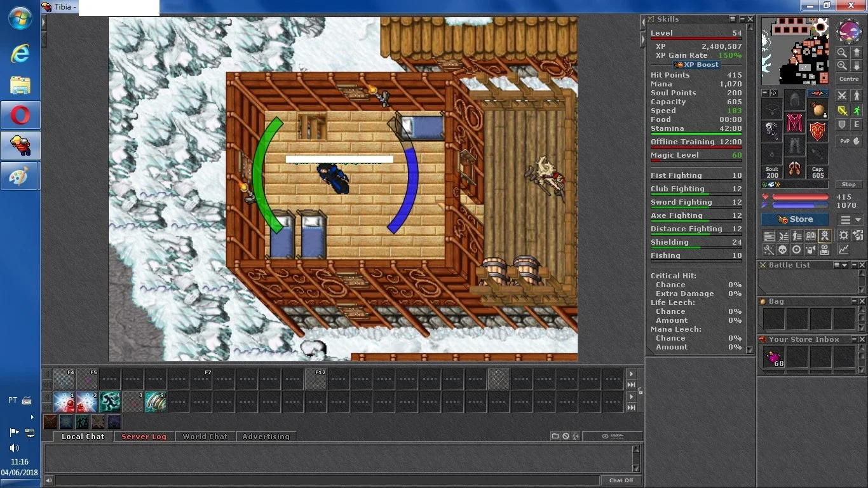The image size is (868, 488).
Task: Zoom out the minimap
Action: pos(842,52)
